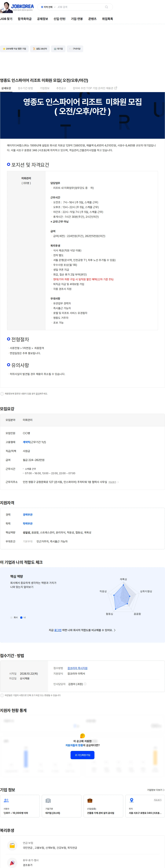Click the 로그인/회원가입 button
Image resolution: width=165 pixels, height=868 pixels.
pyautogui.click(x=82, y=755)
